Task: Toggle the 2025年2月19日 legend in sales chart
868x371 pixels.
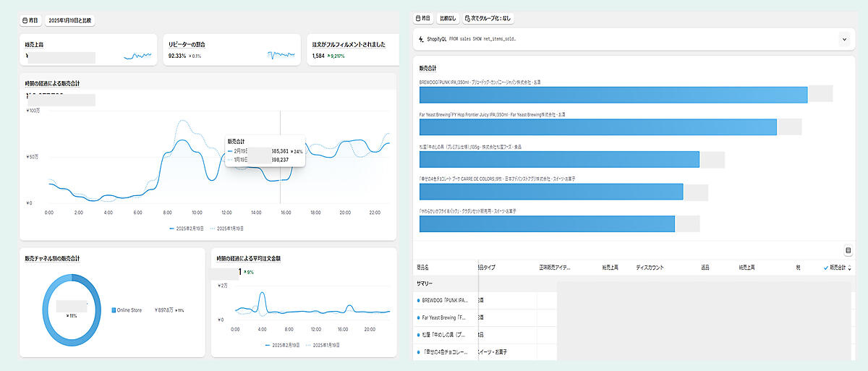Action: pos(190,228)
